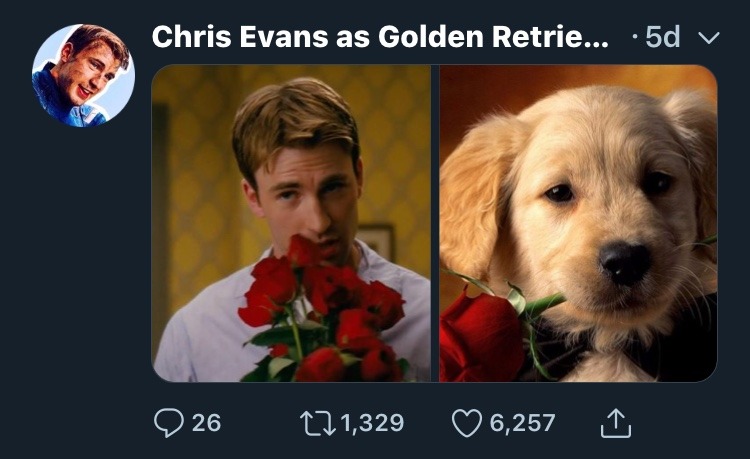The height and width of the screenshot is (459, 750).
Task: Open the share tweet icon
Action: point(616,423)
